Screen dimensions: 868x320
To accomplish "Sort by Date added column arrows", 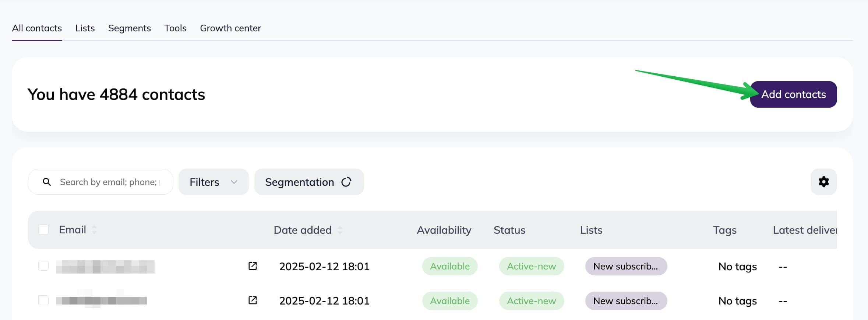I will (x=340, y=230).
